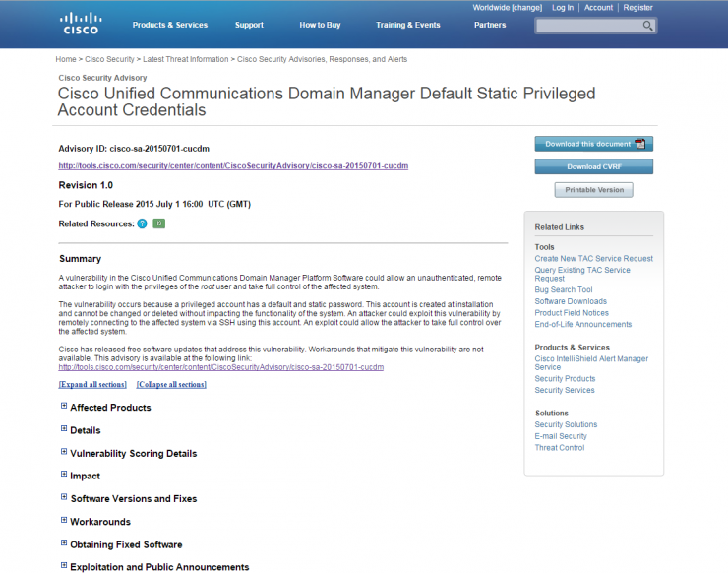Click the Cisco logo
The image size is (728, 573).
pos(81,24)
